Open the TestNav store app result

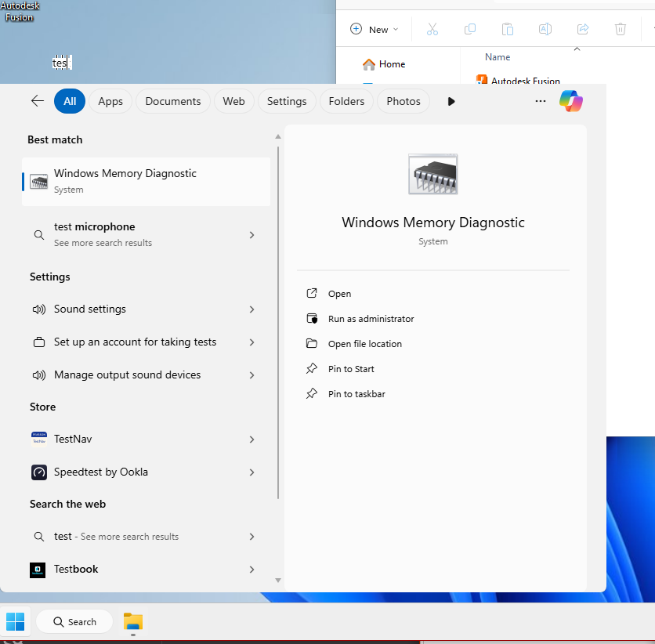pyautogui.click(x=73, y=440)
